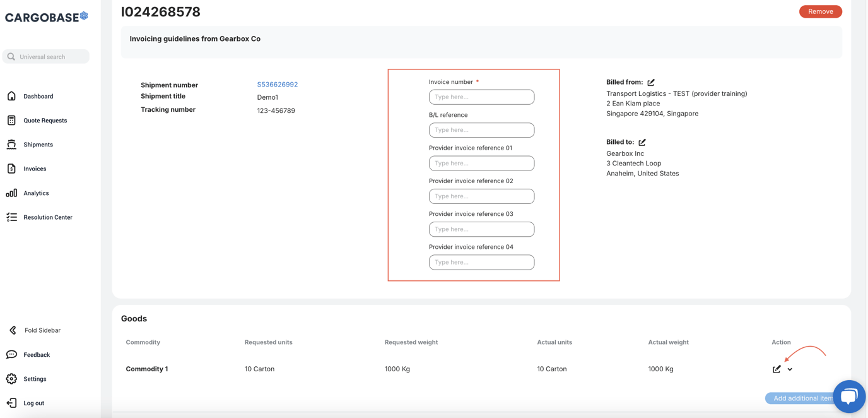Expand the Commodity 1 action dropdown
868x418 pixels.
[789, 369]
